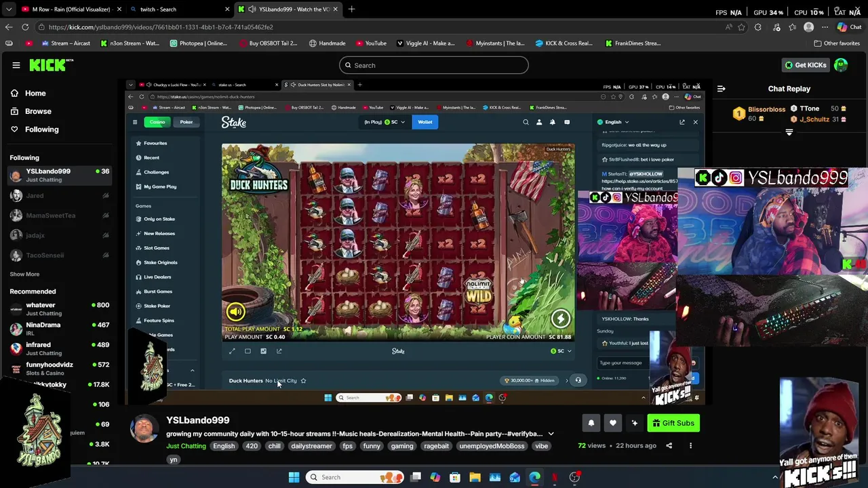This screenshot has height=488, width=868.
Task: Open the KICK & Cross Real bookmark
Action: [x=564, y=43]
